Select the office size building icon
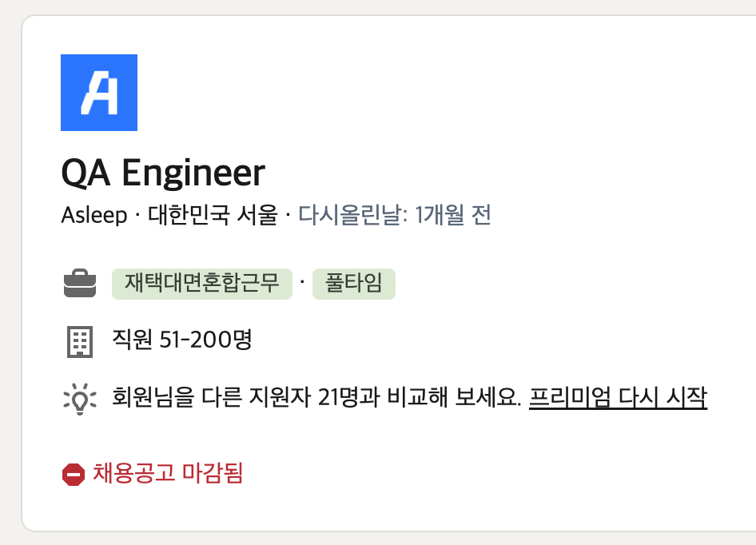Image resolution: width=756 pixels, height=545 pixels. tap(79, 339)
